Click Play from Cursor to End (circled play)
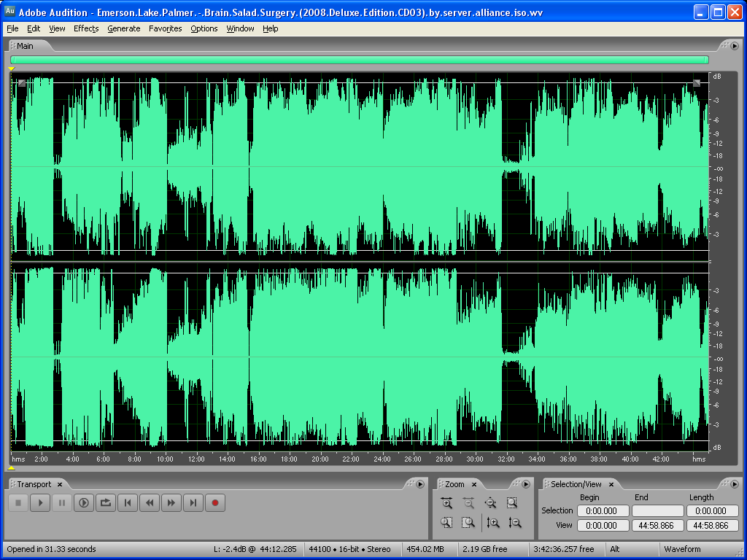 click(84, 503)
